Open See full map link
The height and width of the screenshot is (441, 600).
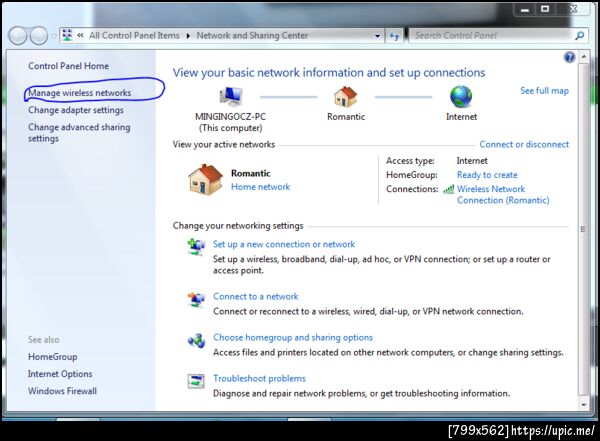pyautogui.click(x=544, y=91)
